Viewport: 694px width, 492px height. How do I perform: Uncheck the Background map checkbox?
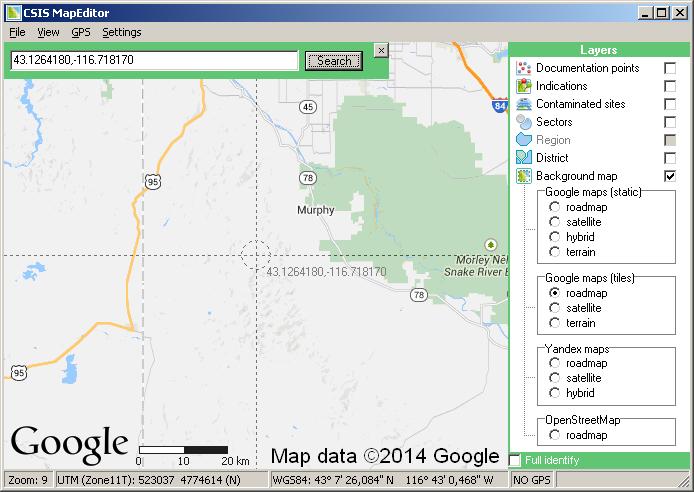point(670,176)
